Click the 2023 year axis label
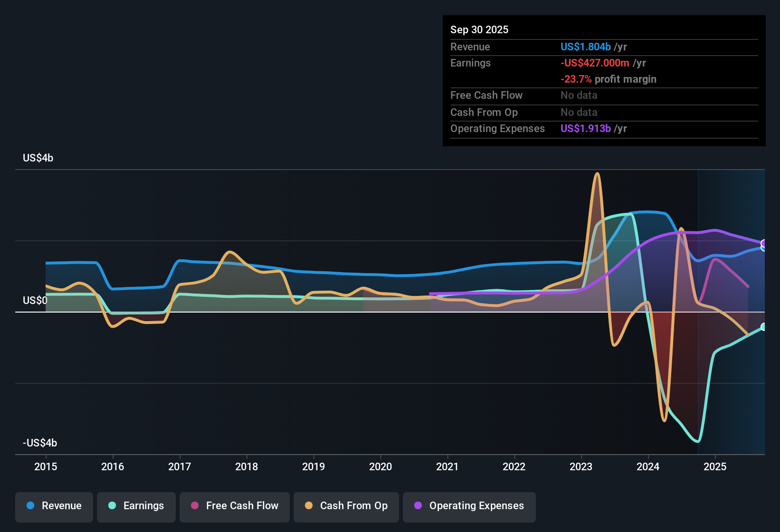The height and width of the screenshot is (532, 780). tap(581, 467)
